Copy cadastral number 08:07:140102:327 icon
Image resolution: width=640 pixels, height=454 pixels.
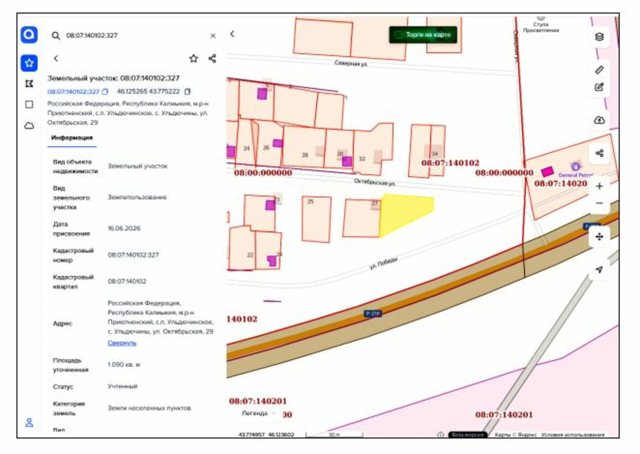[105, 91]
